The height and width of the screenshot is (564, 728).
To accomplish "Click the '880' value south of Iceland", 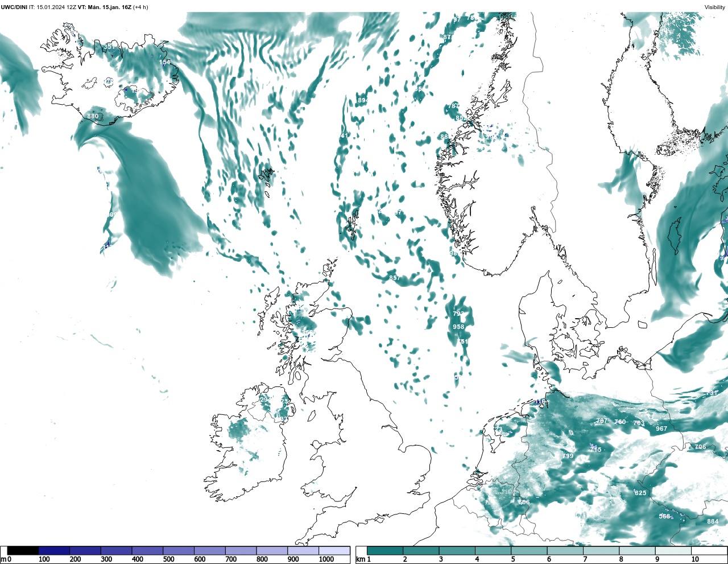I will (x=93, y=116).
